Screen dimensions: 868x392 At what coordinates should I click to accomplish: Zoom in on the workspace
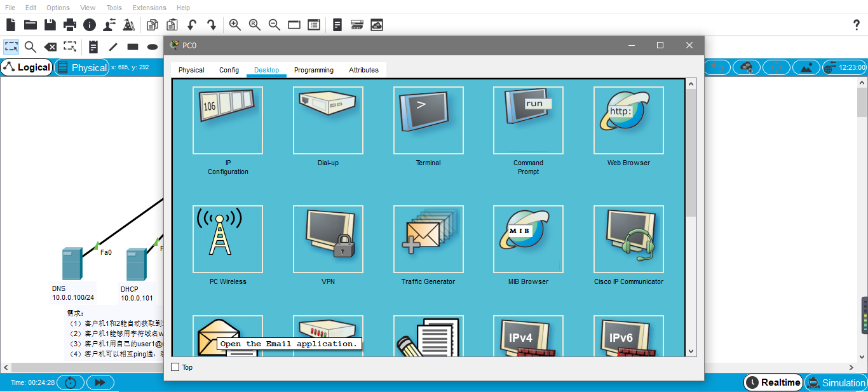point(234,25)
